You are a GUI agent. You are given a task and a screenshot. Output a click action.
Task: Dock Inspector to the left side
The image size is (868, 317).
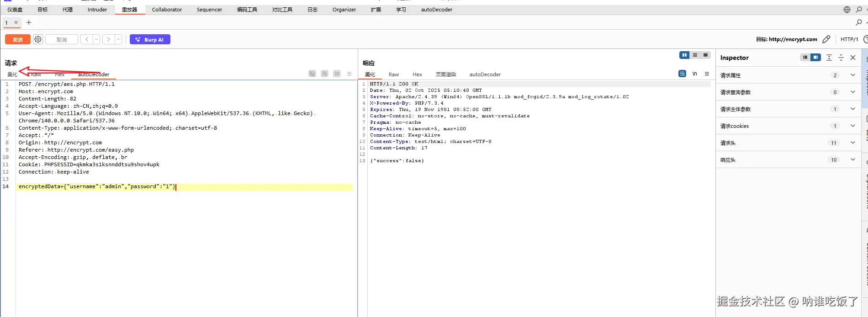805,58
